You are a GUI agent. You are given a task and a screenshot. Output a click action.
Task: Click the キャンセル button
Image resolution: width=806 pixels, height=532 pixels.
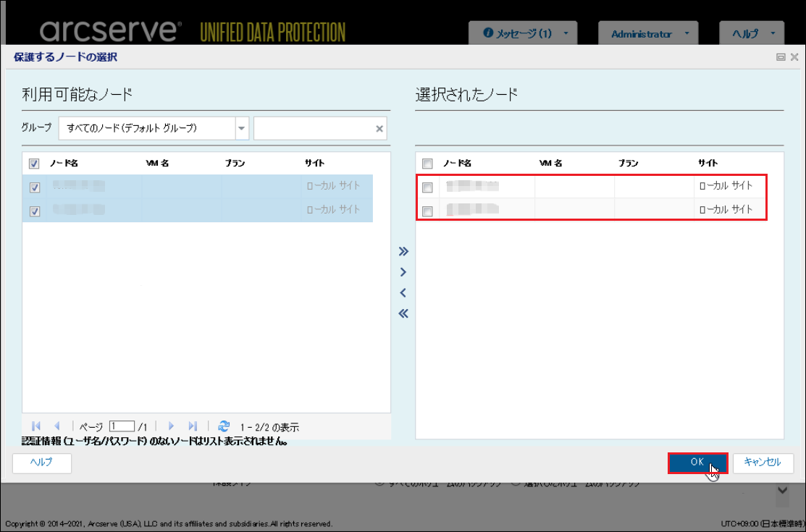763,463
